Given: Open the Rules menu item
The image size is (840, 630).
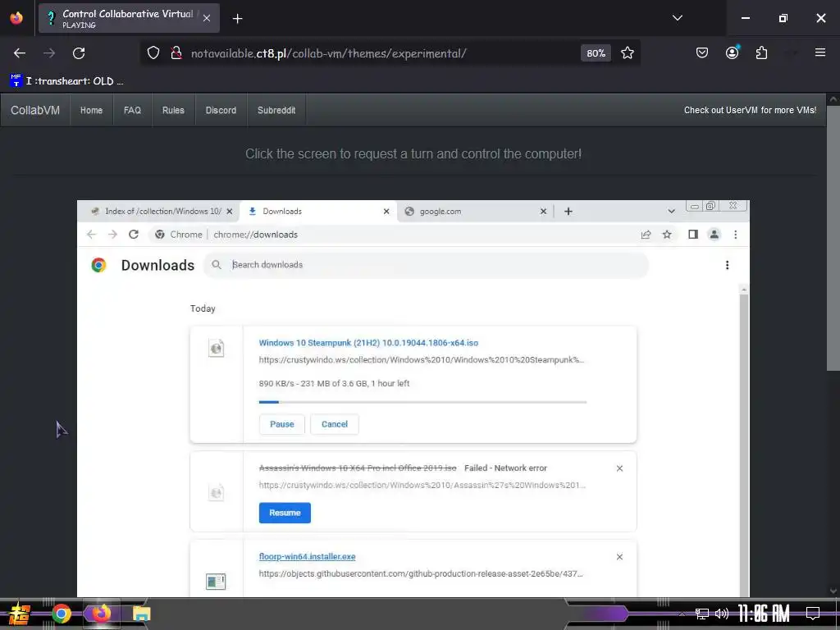Looking at the screenshot, I should [173, 111].
